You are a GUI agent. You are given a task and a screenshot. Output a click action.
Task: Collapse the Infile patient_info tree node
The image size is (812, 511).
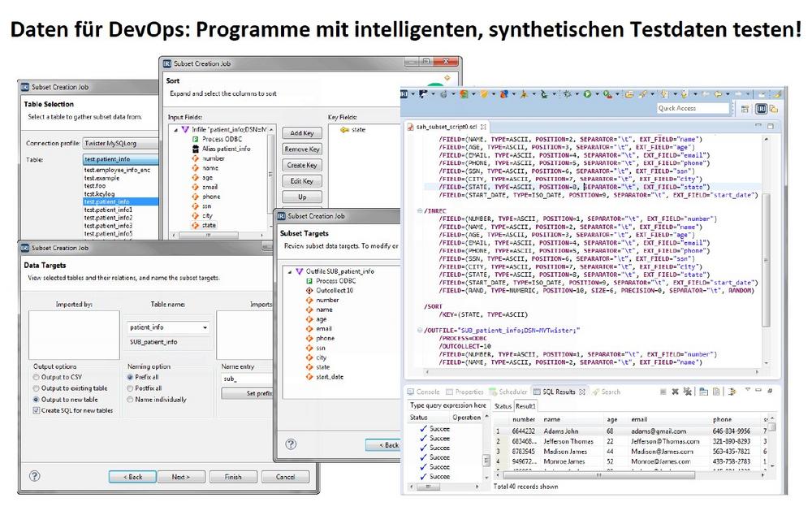175,129
